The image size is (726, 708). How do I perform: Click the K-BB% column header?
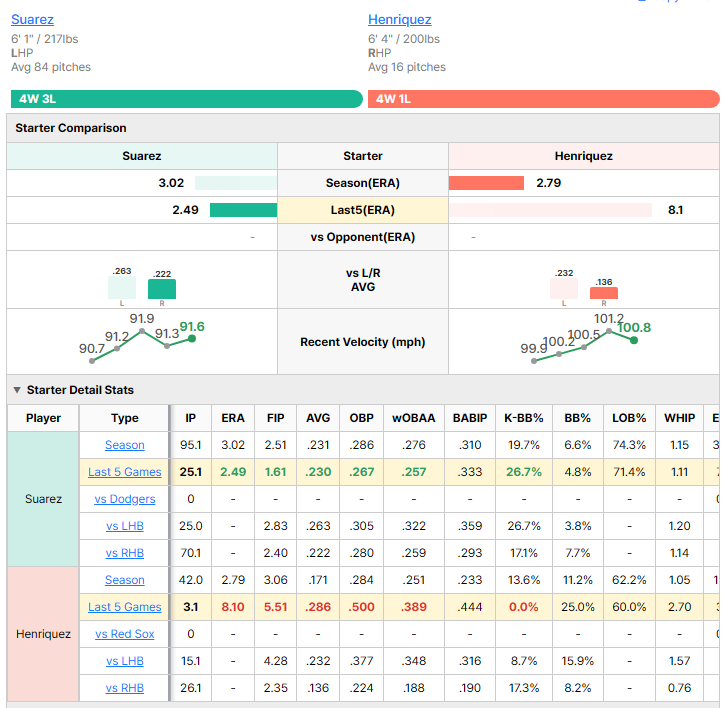click(x=524, y=418)
